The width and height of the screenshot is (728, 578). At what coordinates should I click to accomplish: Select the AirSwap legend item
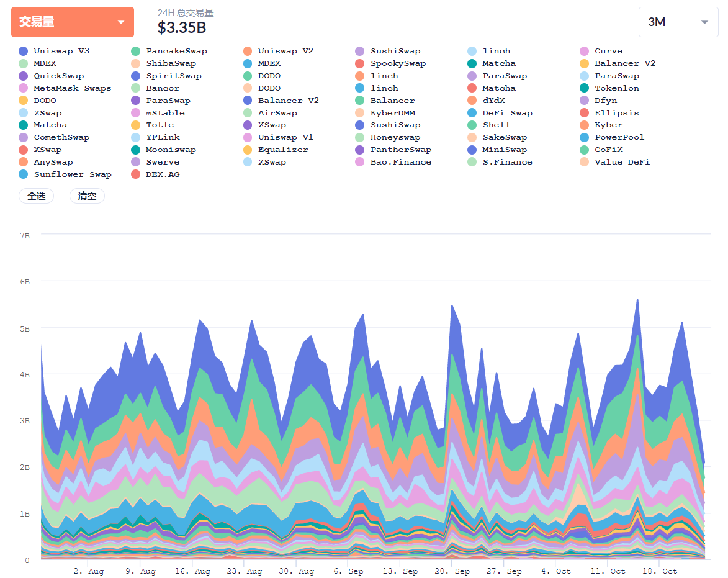pos(270,113)
